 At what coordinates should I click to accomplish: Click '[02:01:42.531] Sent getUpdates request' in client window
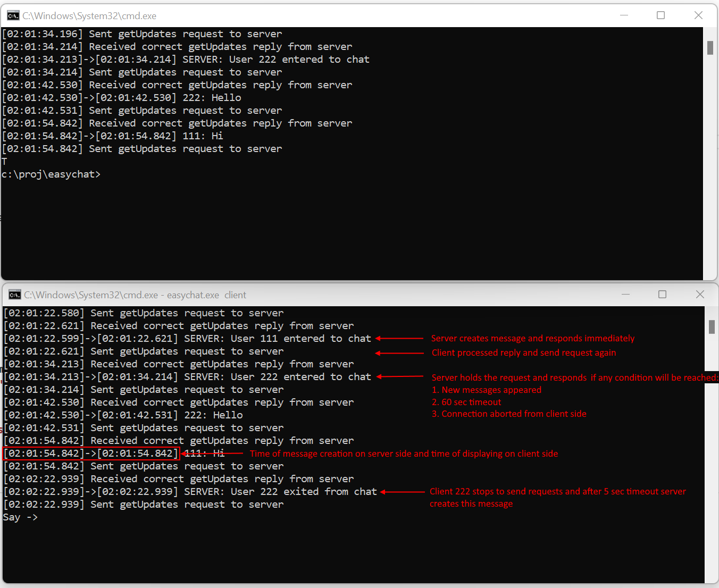point(144,428)
